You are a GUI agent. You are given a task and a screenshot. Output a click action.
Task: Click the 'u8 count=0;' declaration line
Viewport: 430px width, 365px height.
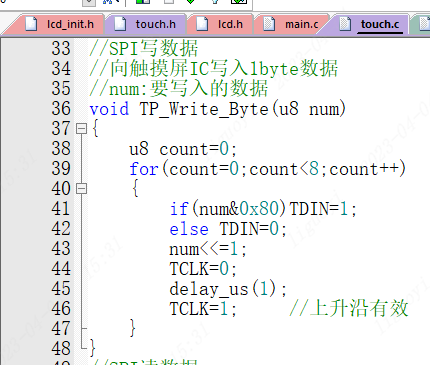[x=183, y=149]
